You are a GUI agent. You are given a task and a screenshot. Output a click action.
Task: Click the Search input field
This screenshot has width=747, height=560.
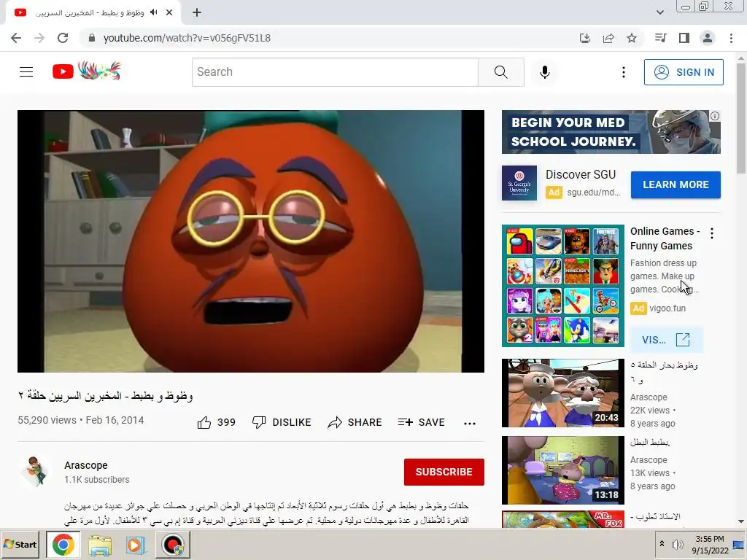pos(335,72)
